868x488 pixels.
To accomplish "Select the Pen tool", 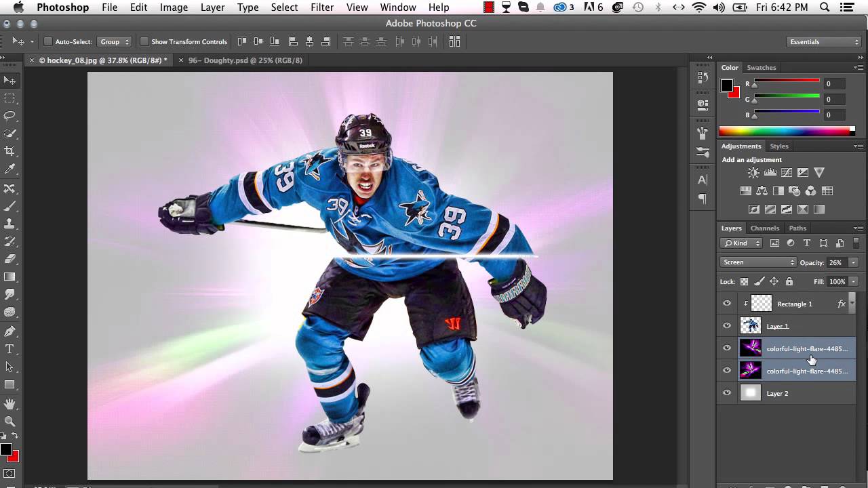I will tap(9, 331).
